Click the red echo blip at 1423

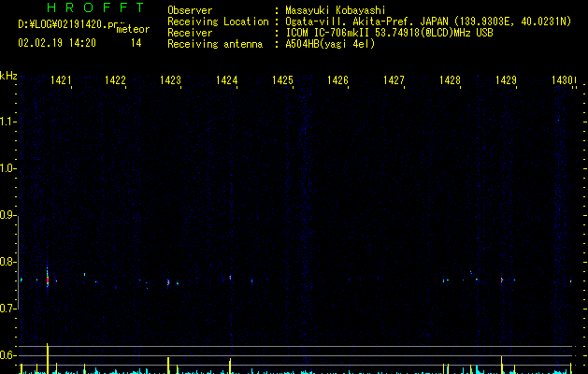coord(168,282)
